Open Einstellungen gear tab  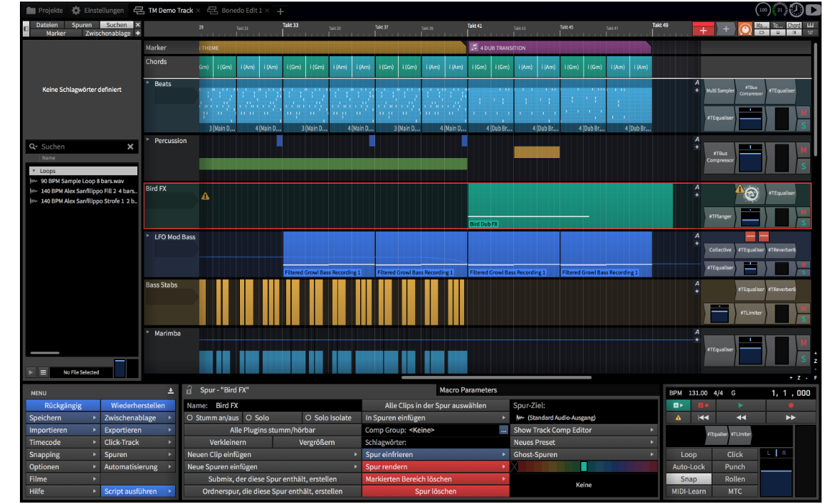pos(98,10)
